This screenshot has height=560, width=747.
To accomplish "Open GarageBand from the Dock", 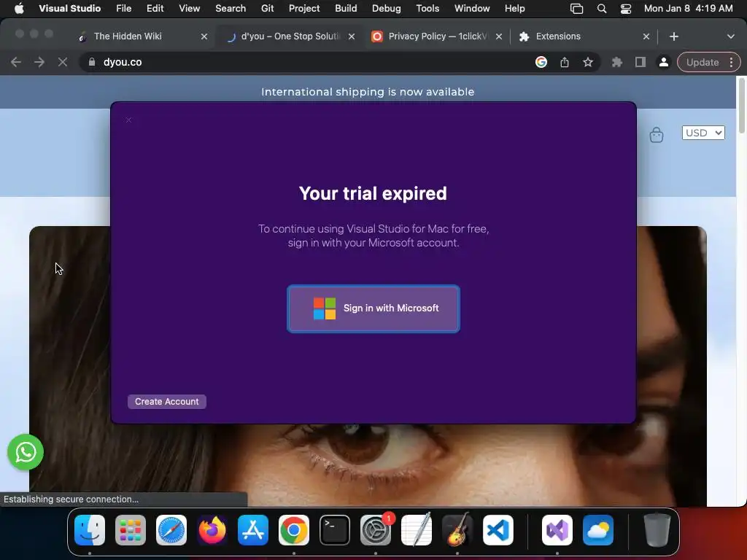I will 457,530.
